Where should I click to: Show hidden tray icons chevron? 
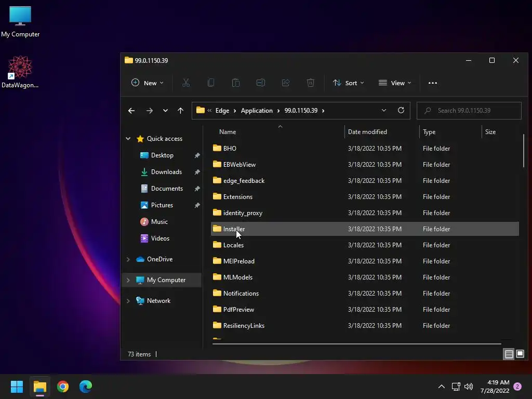(x=442, y=387)
